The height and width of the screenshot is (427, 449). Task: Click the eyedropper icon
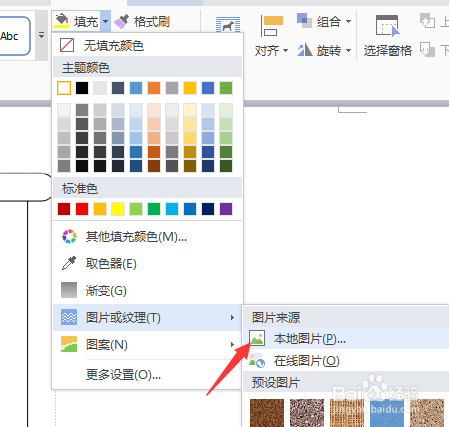pyautogui.click(x=69, y=263)
